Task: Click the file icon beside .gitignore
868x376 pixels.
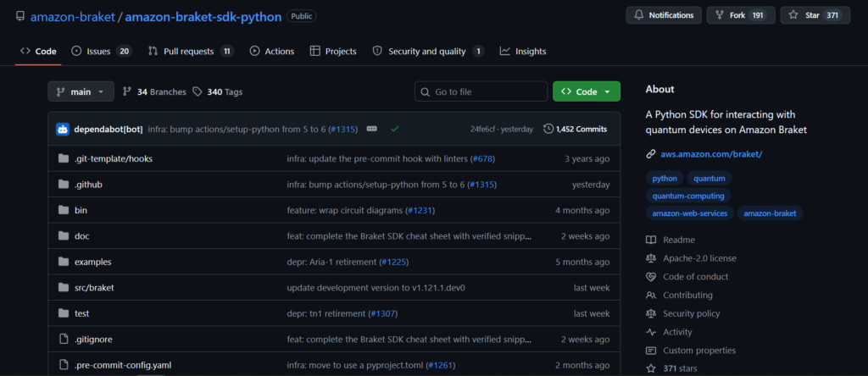Action: [63, 339]
